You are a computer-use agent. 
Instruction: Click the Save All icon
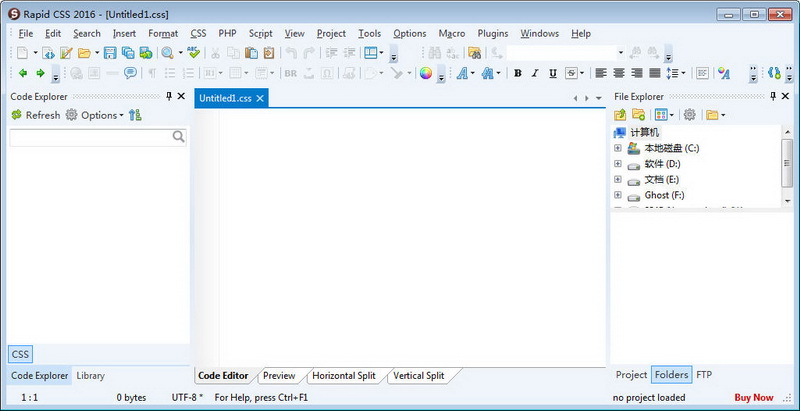[128, 53]
